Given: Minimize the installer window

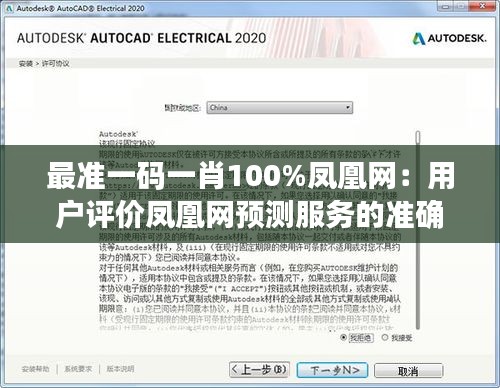Looking at the screenshot, I should (446, 6).
